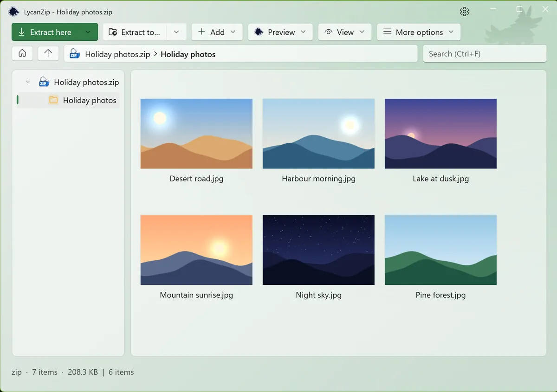Select Holiday photos.zip in breadcrumb
Viewport: 557px width, 392px height.
click(x=117, y=54)
